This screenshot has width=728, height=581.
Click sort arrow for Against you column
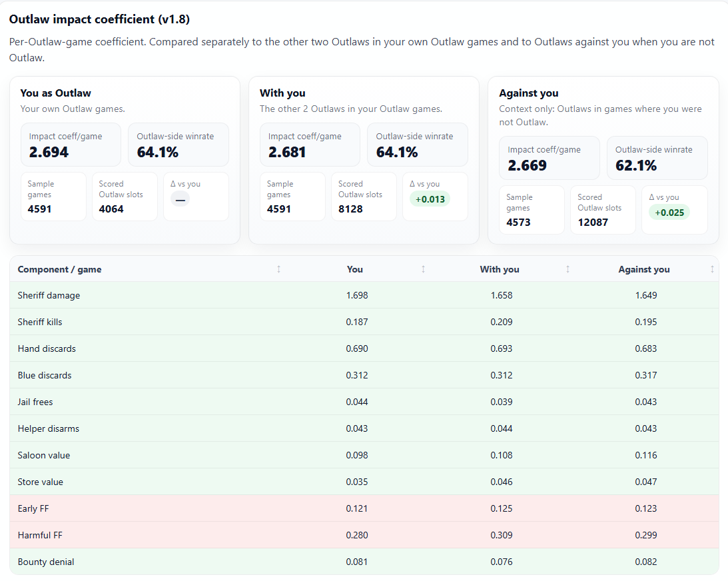pos(712,269)
